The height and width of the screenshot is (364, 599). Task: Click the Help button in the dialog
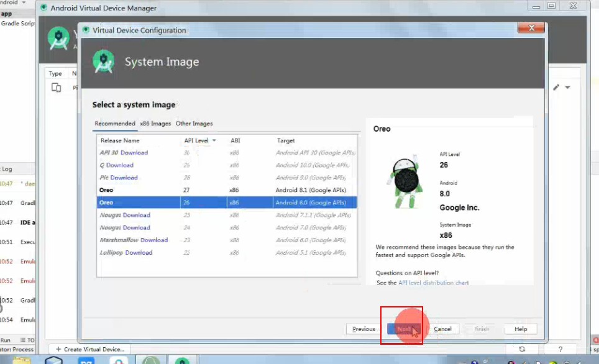(x=520, y=329)
